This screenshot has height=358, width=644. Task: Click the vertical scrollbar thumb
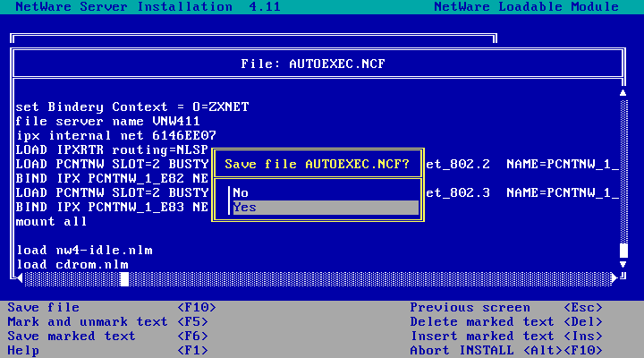(623, 251)
